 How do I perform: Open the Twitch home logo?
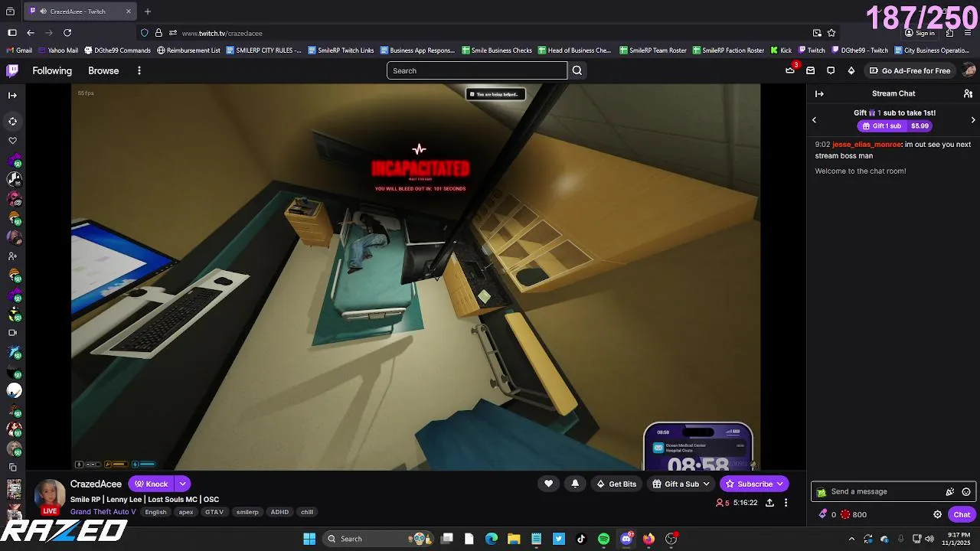tap(12, 70)
